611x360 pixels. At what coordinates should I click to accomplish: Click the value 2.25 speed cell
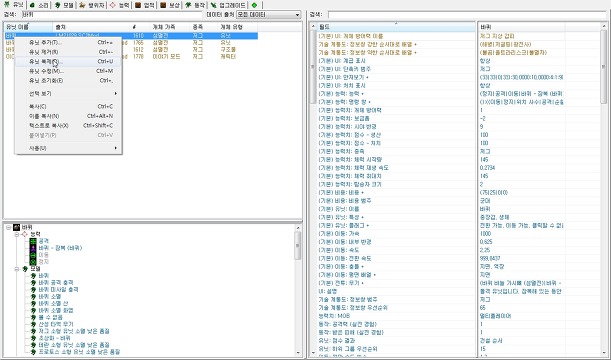coord(521,250)
